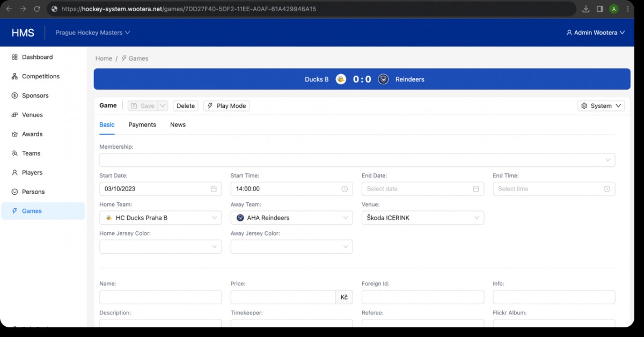Expand Home Jersey Color selector
The image size is (644, 337).
click(160, 246)
